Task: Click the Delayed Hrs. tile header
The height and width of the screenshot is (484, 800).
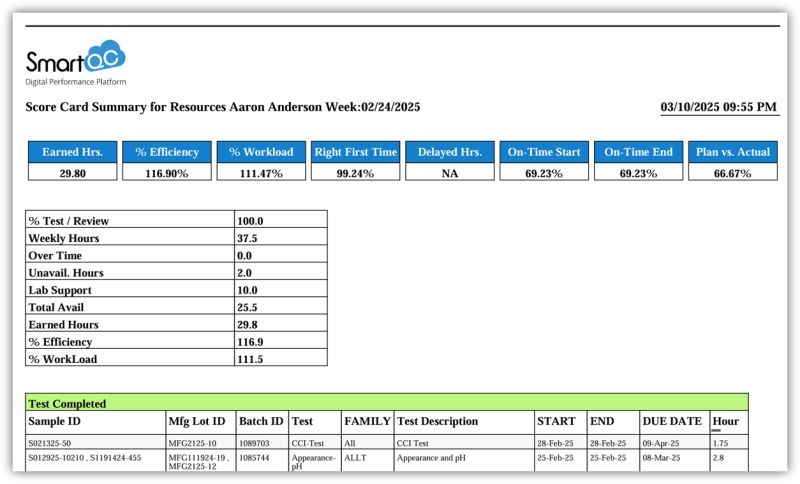Action: (x=449, y=152)
